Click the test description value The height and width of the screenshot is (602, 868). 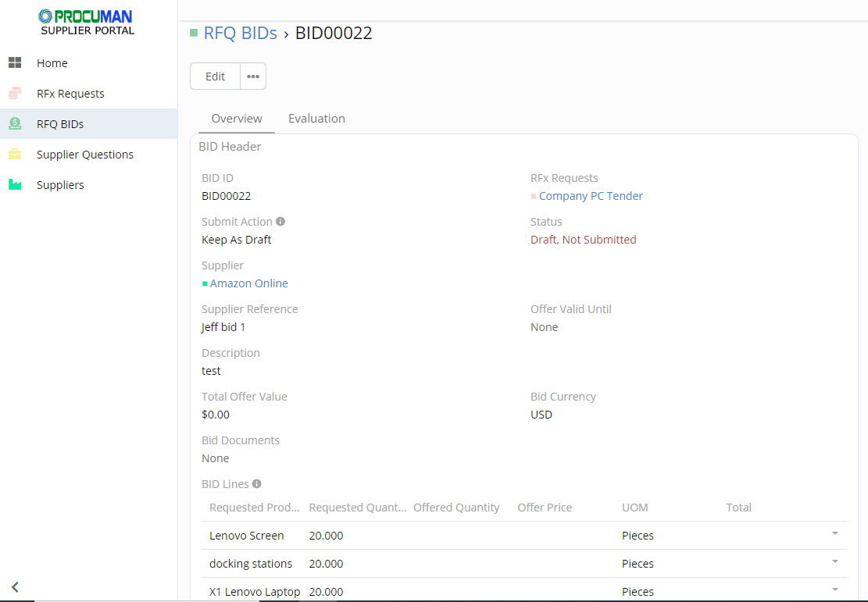point(211,371)
